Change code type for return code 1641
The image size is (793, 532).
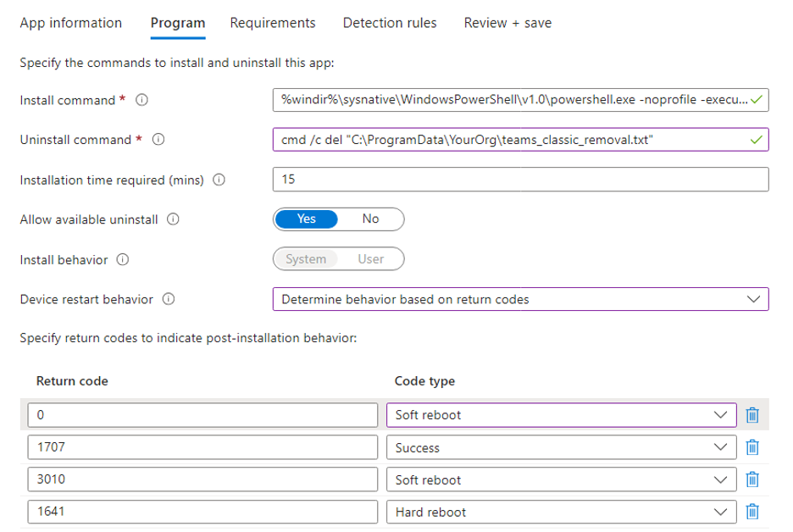click(x=561, y=512)
